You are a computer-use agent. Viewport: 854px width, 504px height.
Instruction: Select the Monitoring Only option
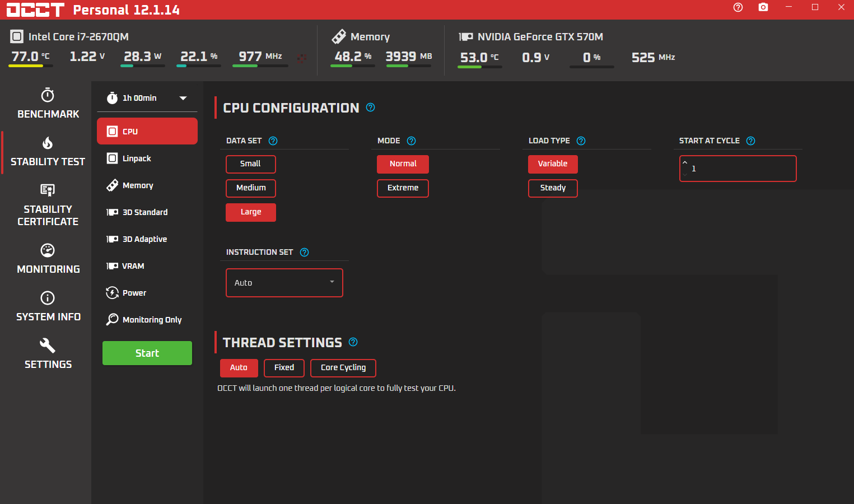[147, 320]
